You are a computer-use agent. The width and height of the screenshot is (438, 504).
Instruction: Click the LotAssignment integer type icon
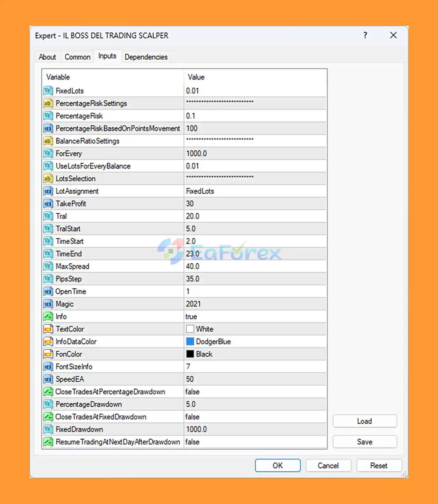(48, 191)
